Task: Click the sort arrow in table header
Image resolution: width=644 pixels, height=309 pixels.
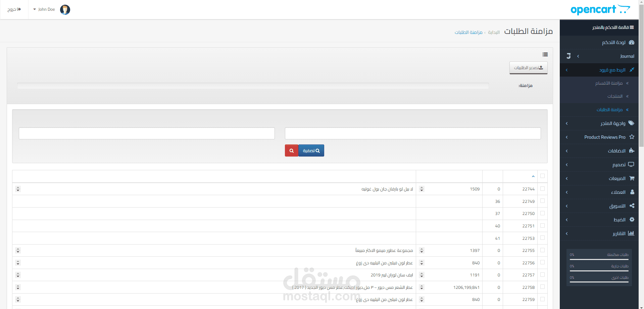Action: [533, 176]
